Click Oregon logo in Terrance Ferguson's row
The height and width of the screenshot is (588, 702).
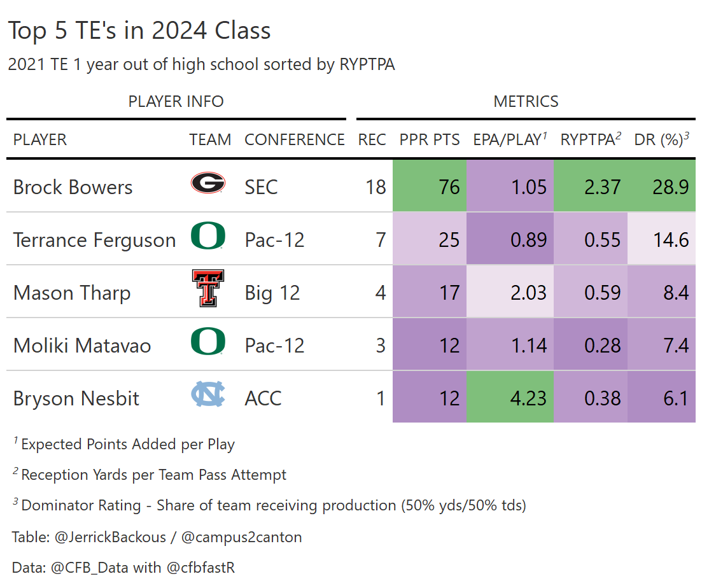click(x=208, y=237)
